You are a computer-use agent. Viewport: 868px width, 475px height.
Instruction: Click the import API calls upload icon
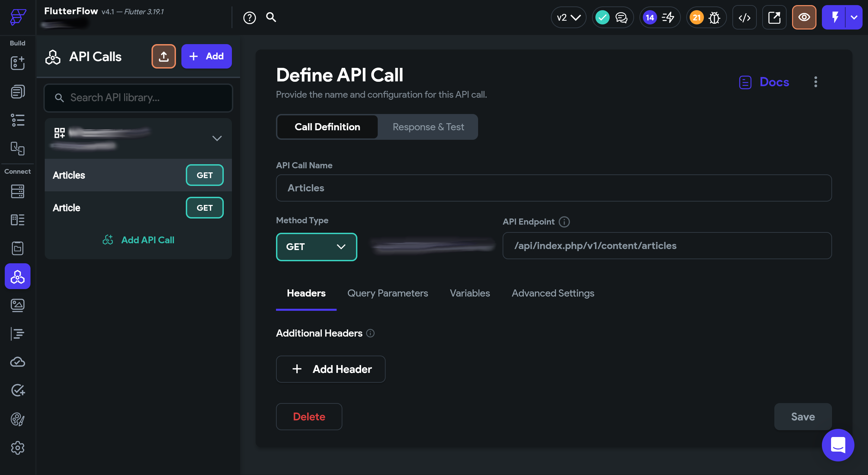[163, 56]
